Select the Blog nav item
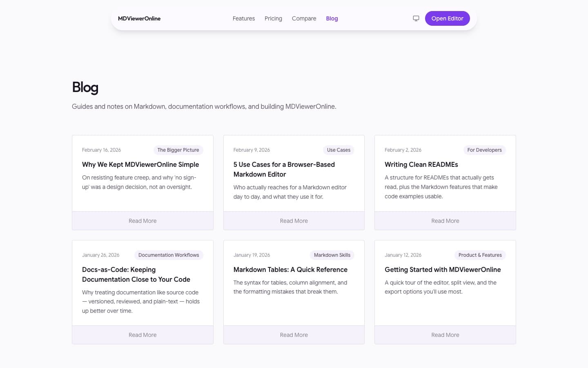This screenshot has width=588, height=368. (x=332, y=18)
